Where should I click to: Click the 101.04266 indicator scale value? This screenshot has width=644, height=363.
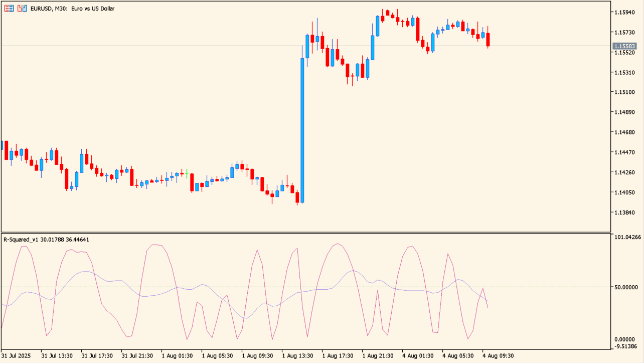(x=627, y=237)
